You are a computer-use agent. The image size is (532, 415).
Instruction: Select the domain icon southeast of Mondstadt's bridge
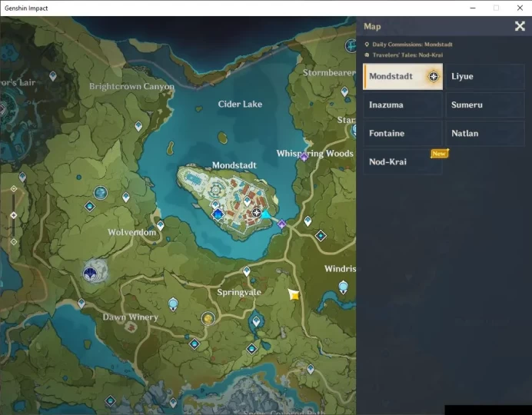point(321,235)
